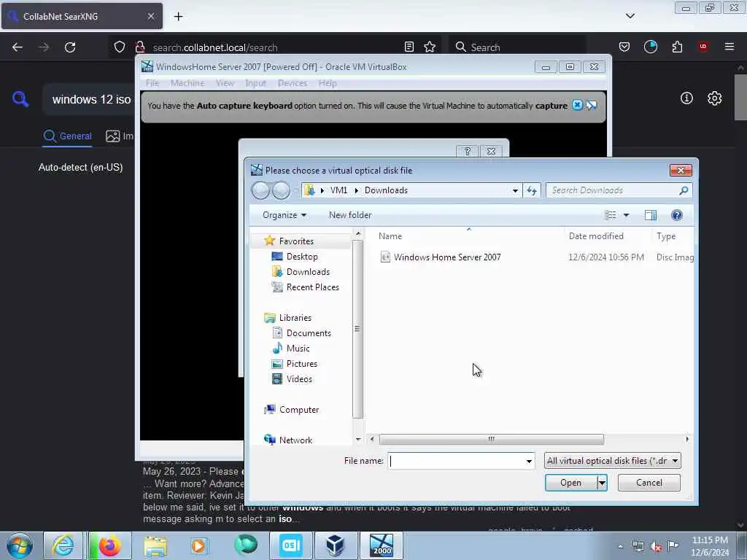This screenshot has height=560, width=747.
Task: Click the navigation pane vertical scrollbar
Action: click(357, 329)
